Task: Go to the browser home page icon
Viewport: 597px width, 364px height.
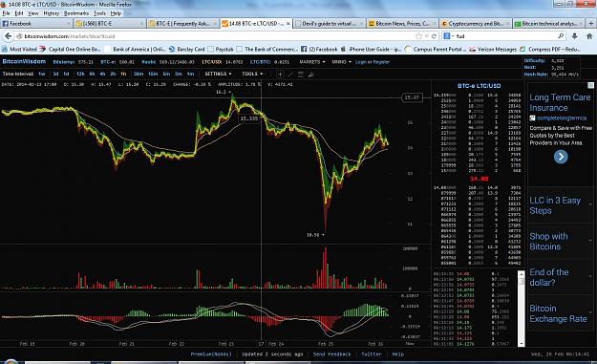Action: coord(589,36)
